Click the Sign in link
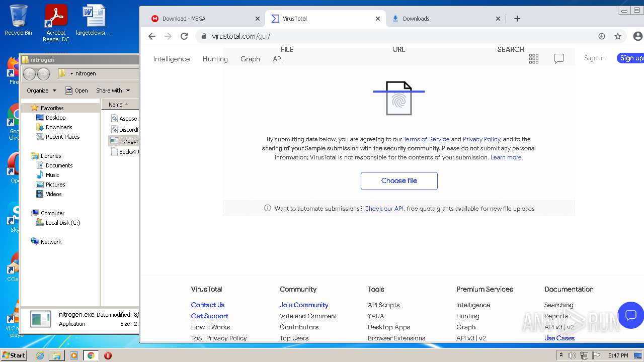 click(594, 58)
